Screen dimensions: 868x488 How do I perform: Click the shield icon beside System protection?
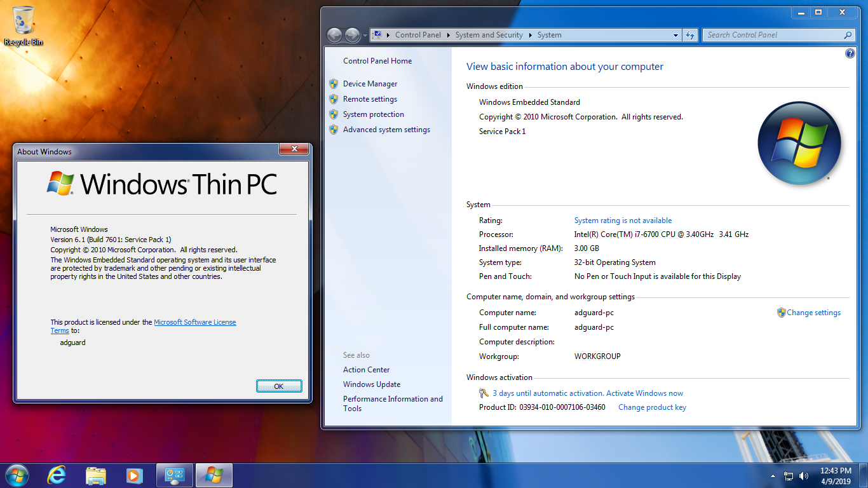pyautogui.click(x=334, y=114)
